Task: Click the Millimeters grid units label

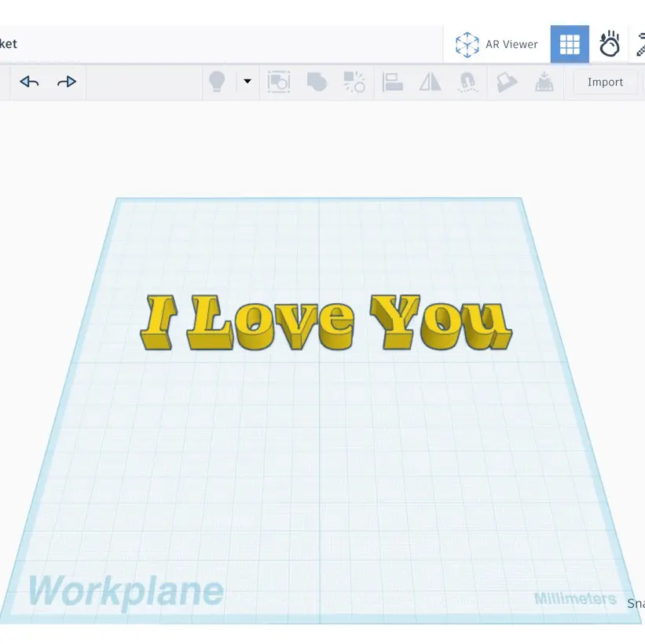Action: (575, 598)
